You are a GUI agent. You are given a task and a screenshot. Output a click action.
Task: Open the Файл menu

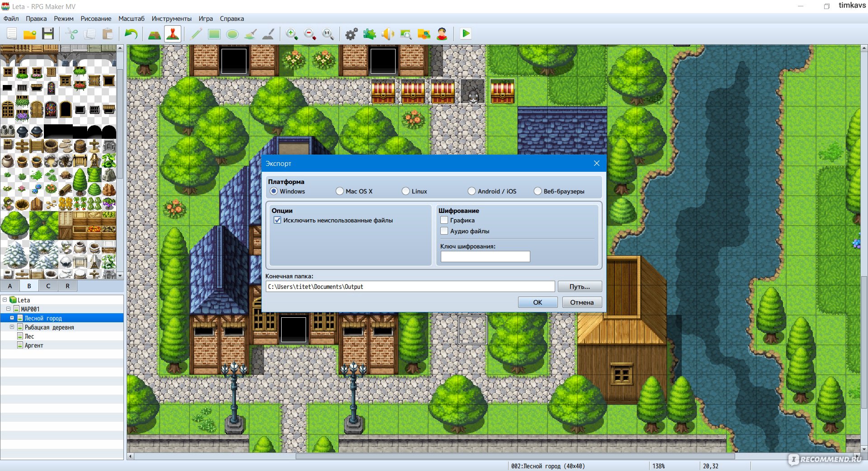[x=11, y=19]
